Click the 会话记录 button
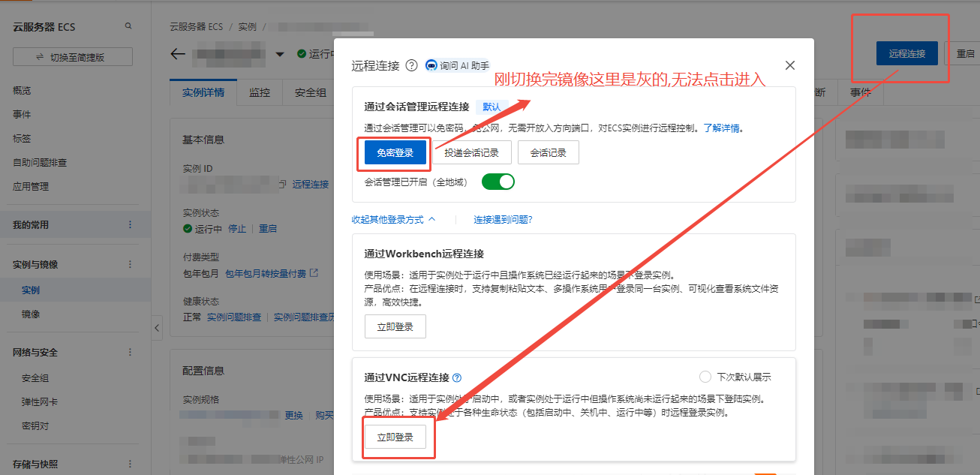The width and height of the screenshot is (980, 475). coord(548,152)
